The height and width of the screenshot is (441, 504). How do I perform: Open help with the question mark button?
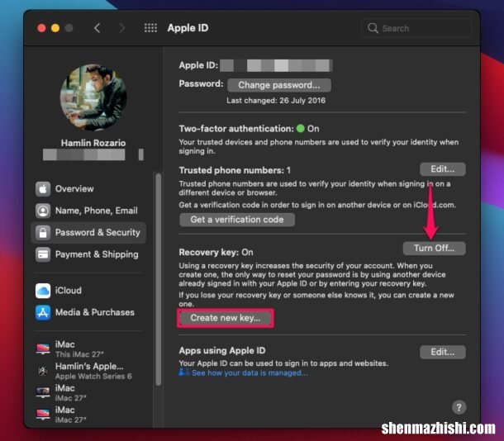tap(459, 407)
